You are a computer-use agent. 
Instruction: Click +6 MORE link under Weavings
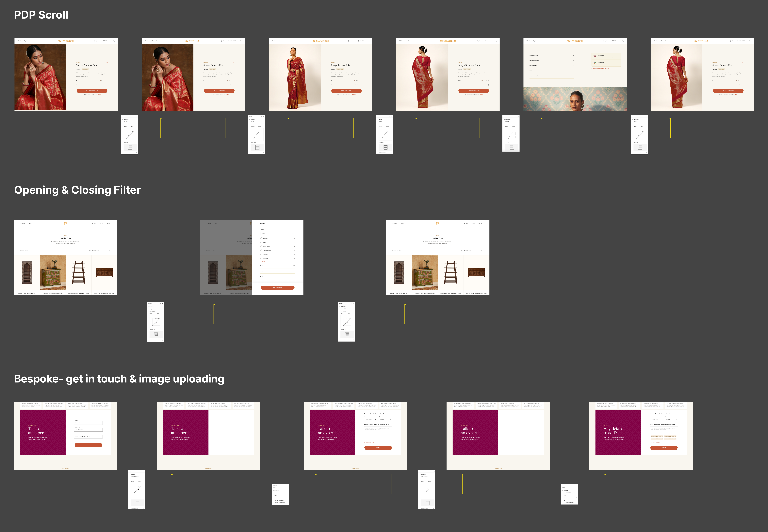(x=263, y=262)
